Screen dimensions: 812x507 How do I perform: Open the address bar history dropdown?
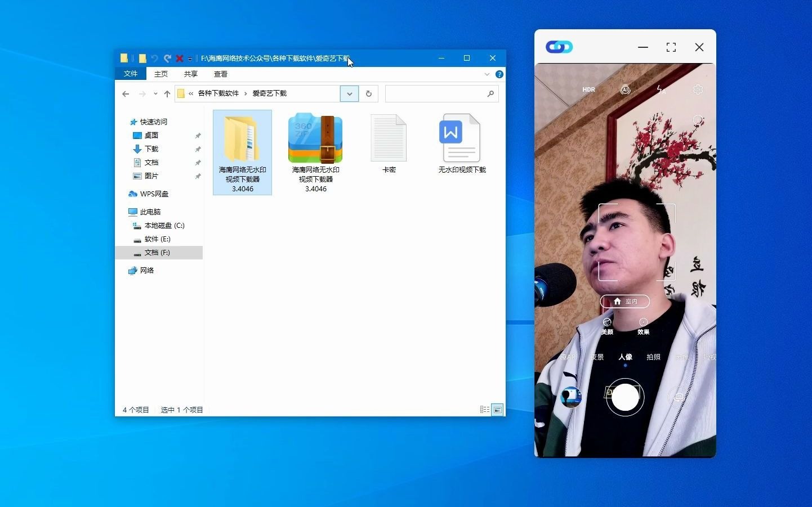349,93
